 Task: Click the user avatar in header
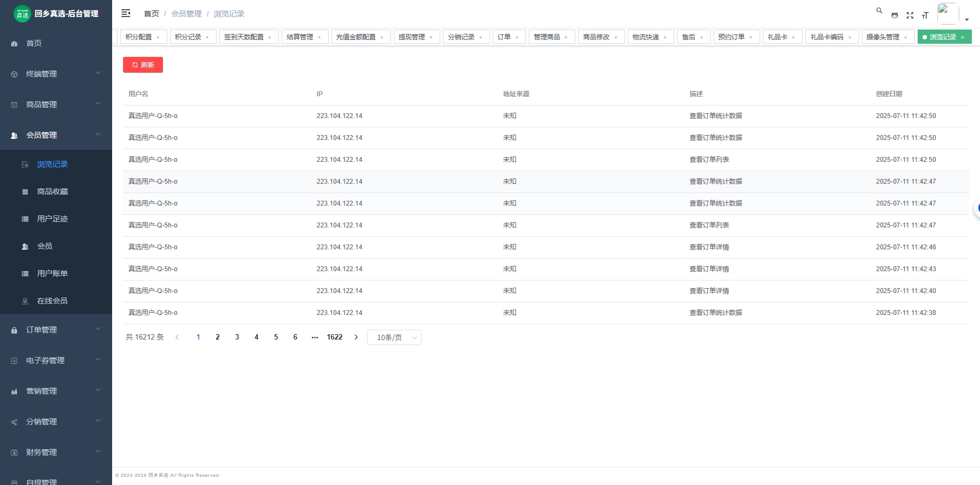948,13
